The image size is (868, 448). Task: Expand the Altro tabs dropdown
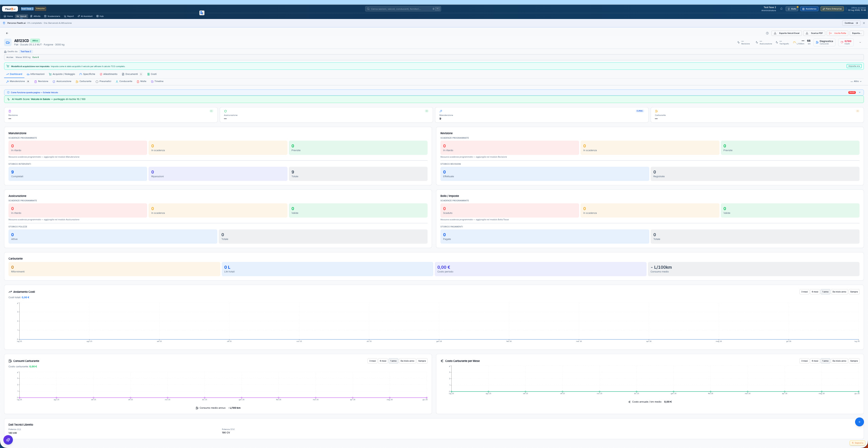[x=856, y=81]
